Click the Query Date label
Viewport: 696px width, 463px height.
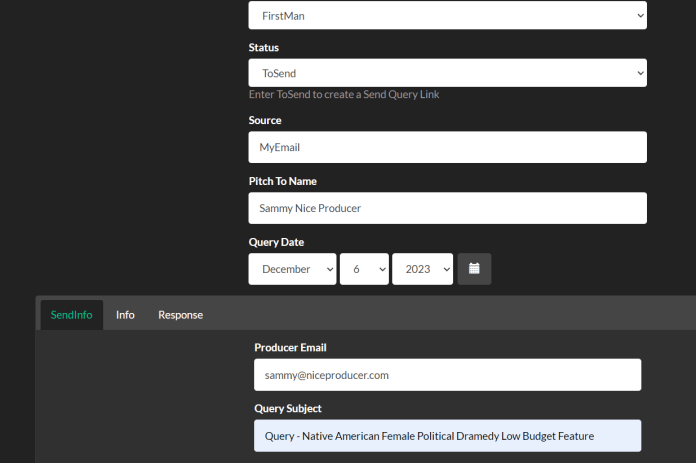click(x=276, y=242)
